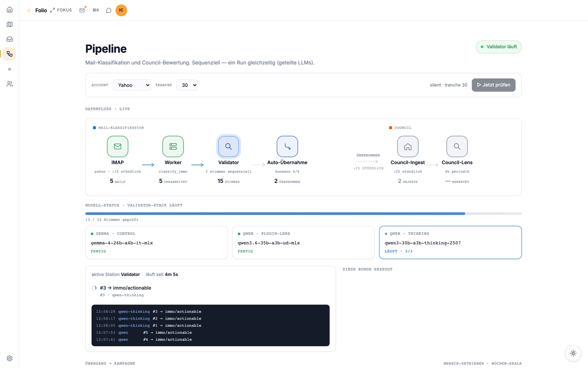This screenshot has height=368, width=588.
Task: Toggle the light theme sun button
Action: point(573,353)
